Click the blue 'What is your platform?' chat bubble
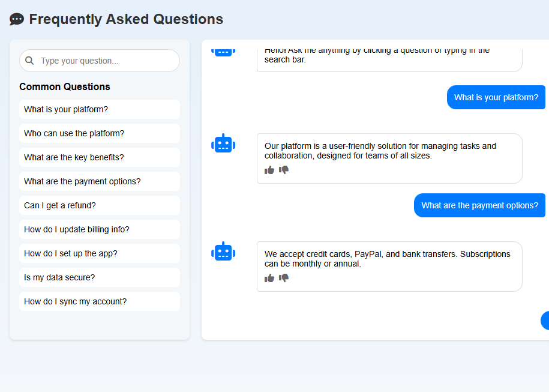 tap(496, 97)
